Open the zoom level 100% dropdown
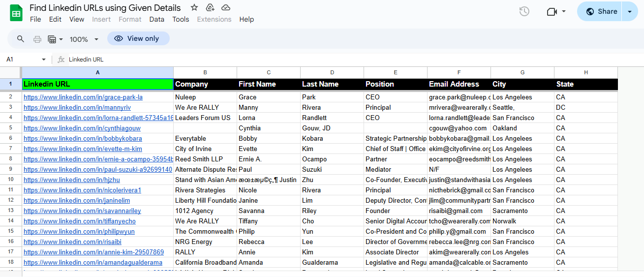This screenshot has height=277, width=644. [x=84, y=39]
